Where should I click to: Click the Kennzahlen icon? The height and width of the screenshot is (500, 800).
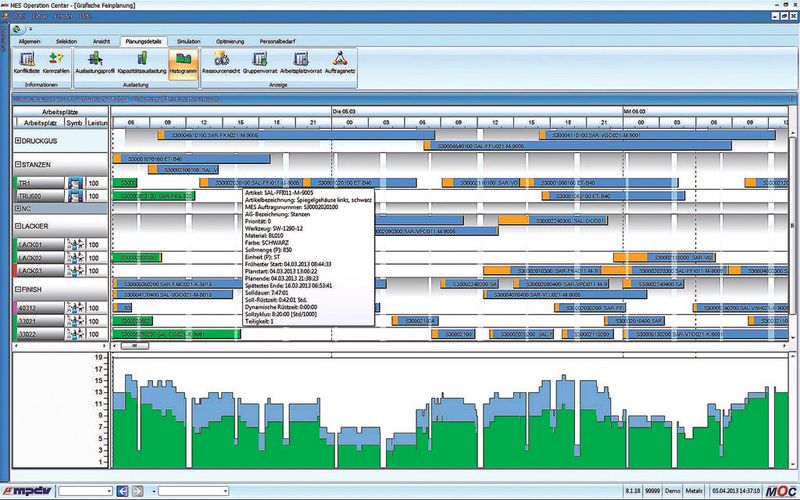click(56, 63)
